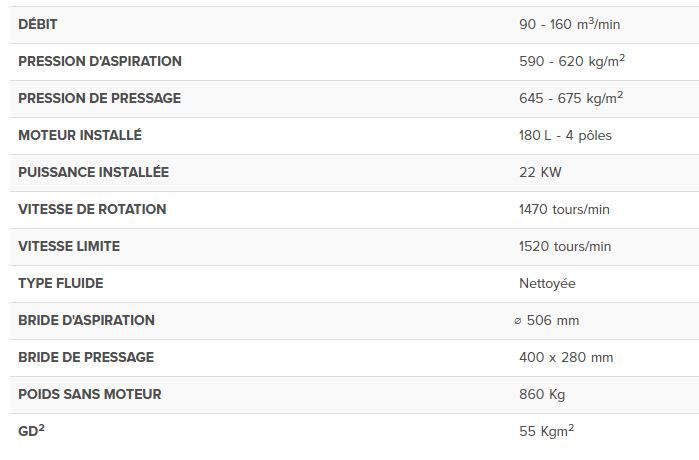This screenshot has width=699, height=460.
Task: Click the POIDS SANS MOTEUR label
Action: [x=90, y=394]
